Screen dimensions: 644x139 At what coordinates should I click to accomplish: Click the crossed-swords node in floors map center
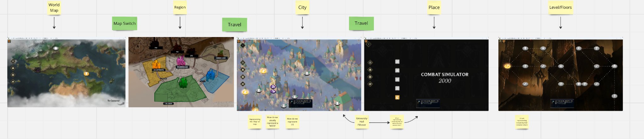[561, 66]
